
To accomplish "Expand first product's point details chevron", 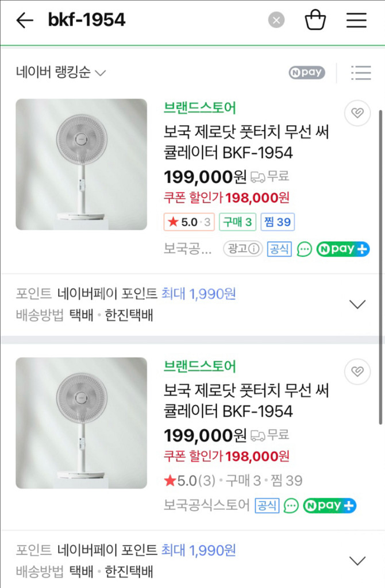I will (357, 304).
